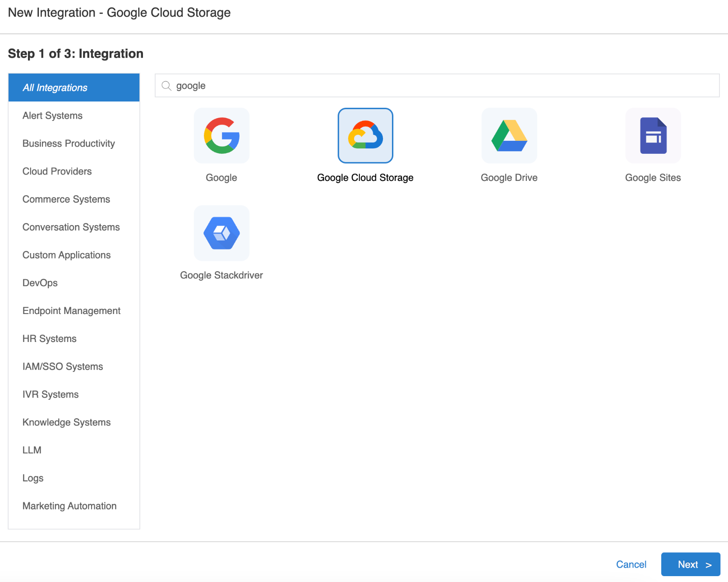Show Commerce Systems integrations
The width and height of the screenshot is (728, 582).
point(74,199)
